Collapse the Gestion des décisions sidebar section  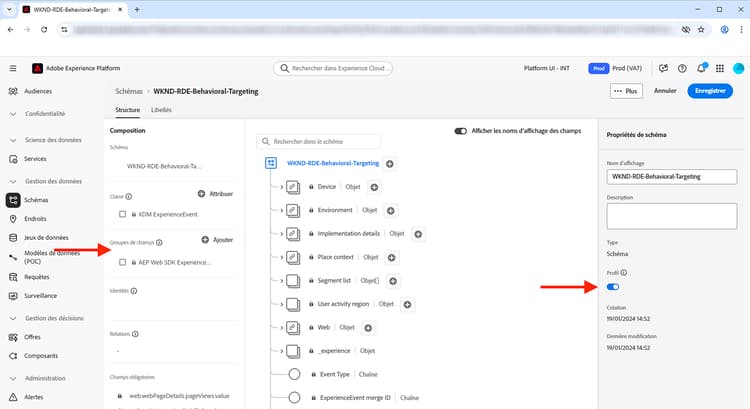(13, 318)
